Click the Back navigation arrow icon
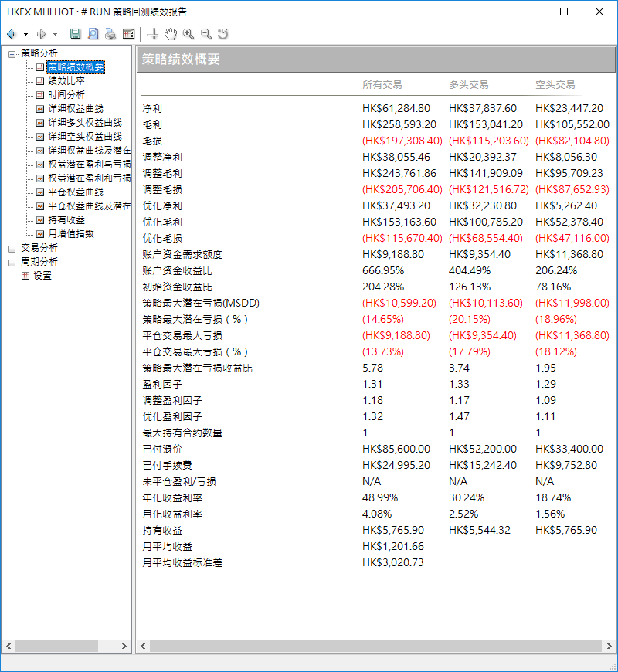The width and height of the screenshot is (618, 672). [x=12, y=34]
